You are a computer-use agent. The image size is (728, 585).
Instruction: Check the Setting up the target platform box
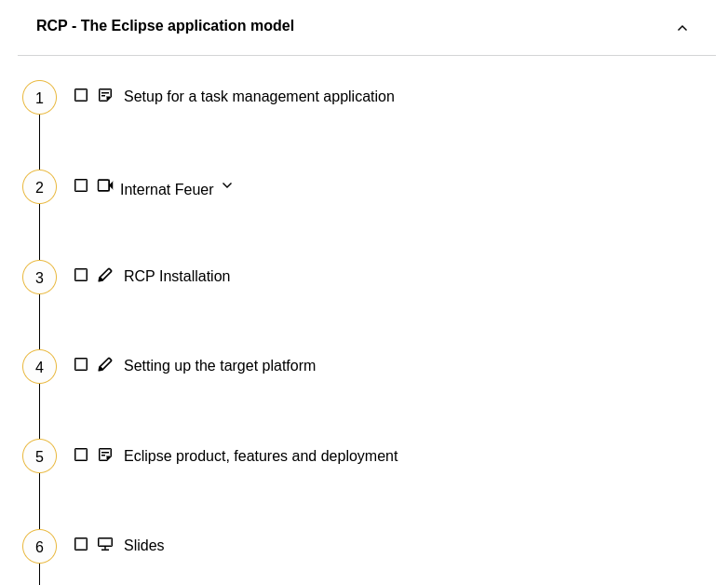pos(81,365)
